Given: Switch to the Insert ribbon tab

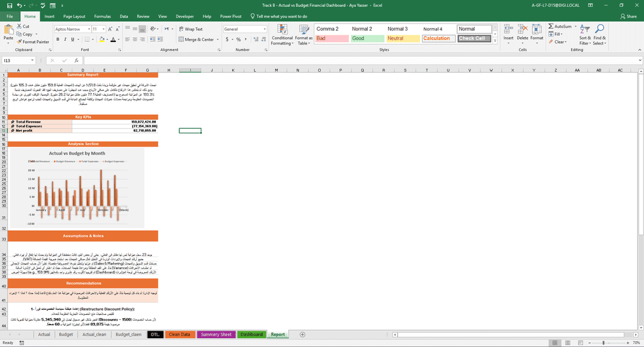Looking at the screenshot, I should click(x=49, y=16).
